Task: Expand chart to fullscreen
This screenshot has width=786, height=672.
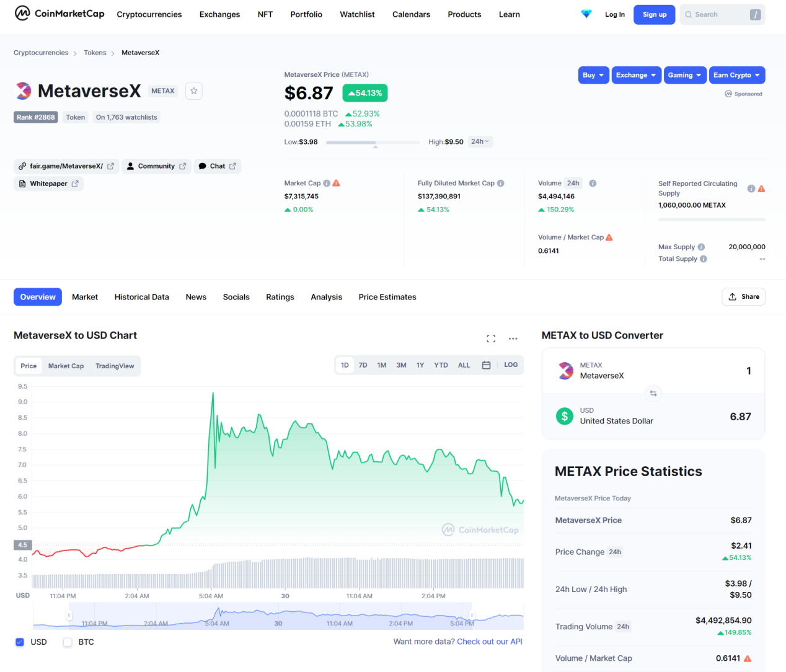Action: pos(491,338)
